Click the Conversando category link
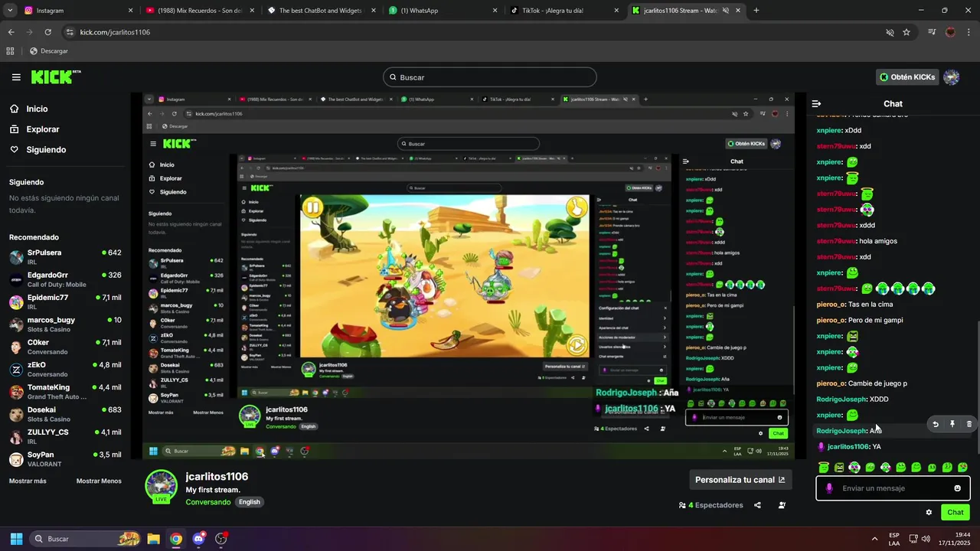Image resolution: width=980 pixels, height=551 pixels. (x=207, y=502)
